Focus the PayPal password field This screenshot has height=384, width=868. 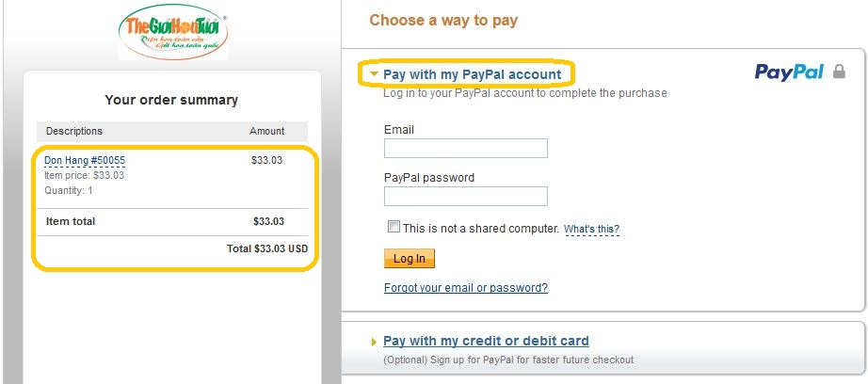point(466,197)
